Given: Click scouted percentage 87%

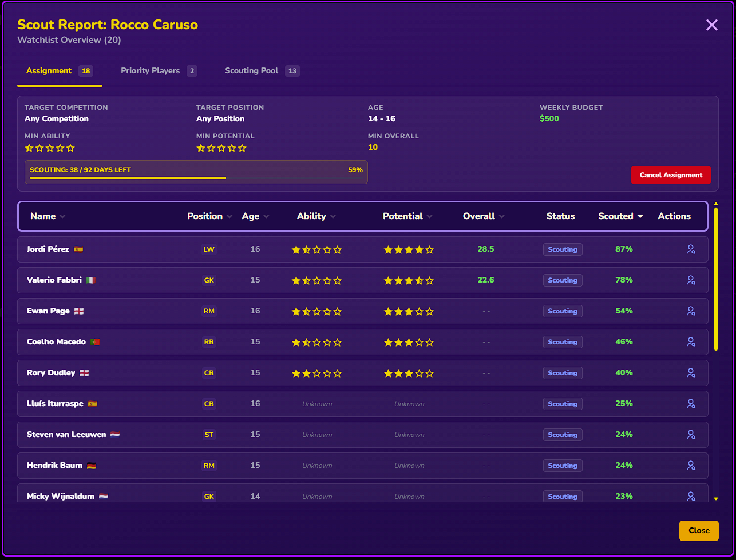Looking at the screenshot, I should [624, 249].
